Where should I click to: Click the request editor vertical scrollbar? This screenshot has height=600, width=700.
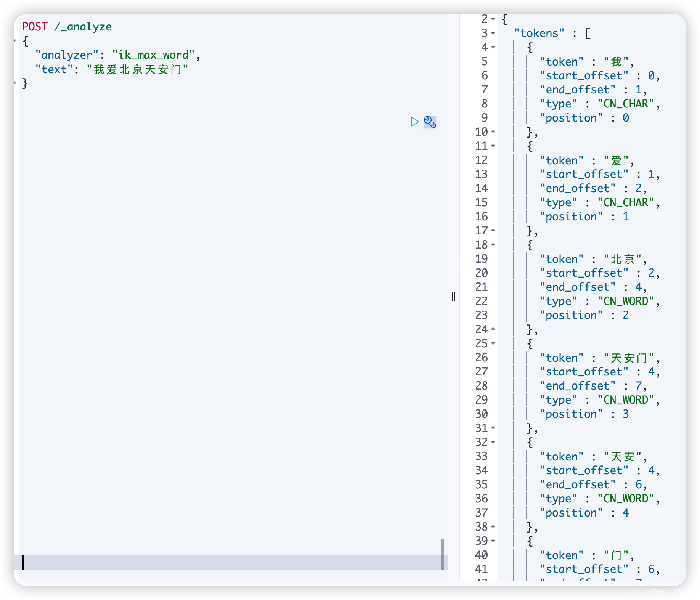pos(442,554)
